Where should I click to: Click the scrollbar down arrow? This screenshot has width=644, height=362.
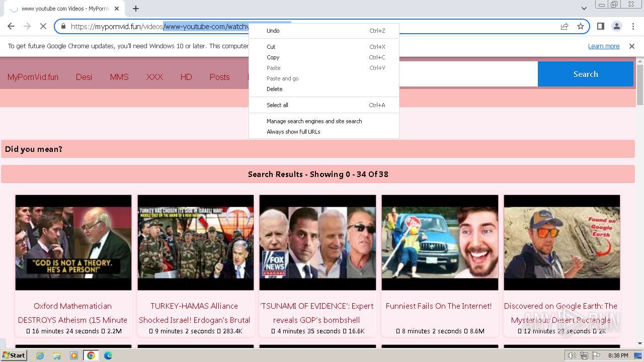coord(640,343)
